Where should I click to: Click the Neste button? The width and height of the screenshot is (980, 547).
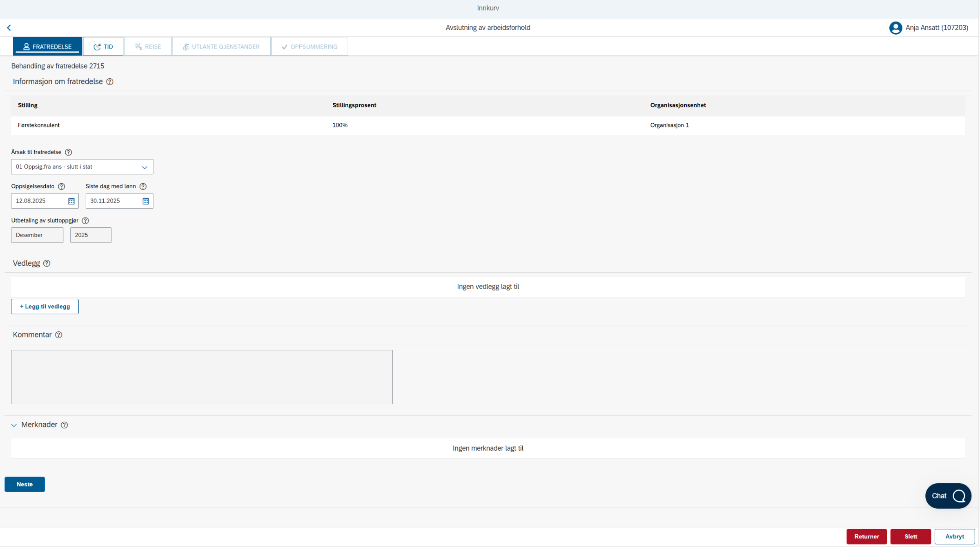[x=25, y=485]
